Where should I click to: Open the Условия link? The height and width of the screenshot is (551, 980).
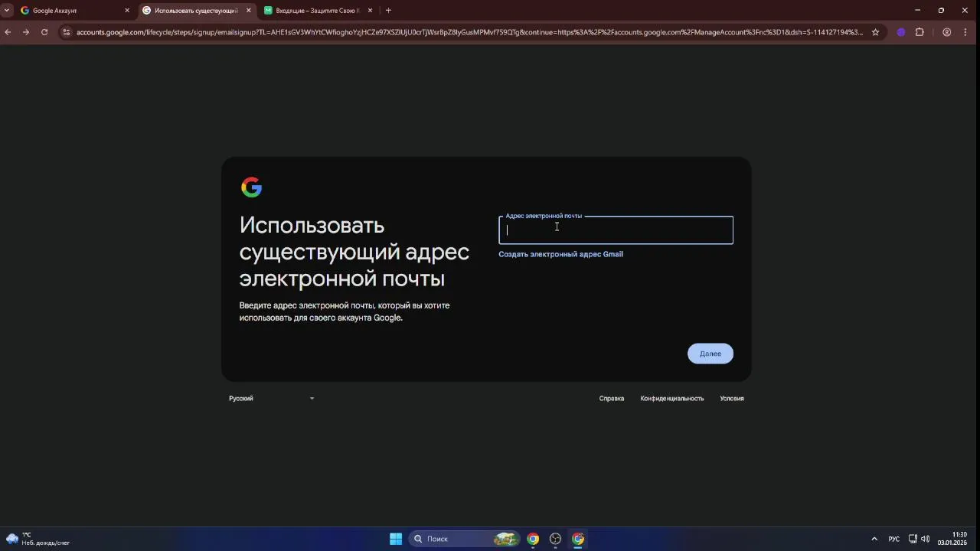tap(732, 398)
